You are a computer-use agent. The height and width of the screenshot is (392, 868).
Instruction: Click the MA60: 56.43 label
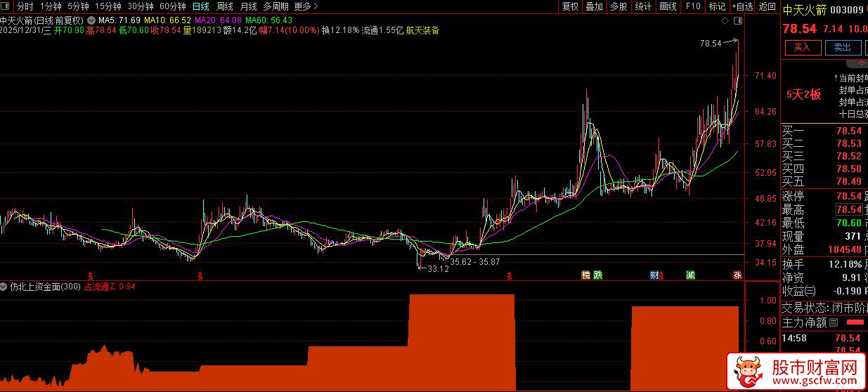pyautogui.click(x=268, y=20)
